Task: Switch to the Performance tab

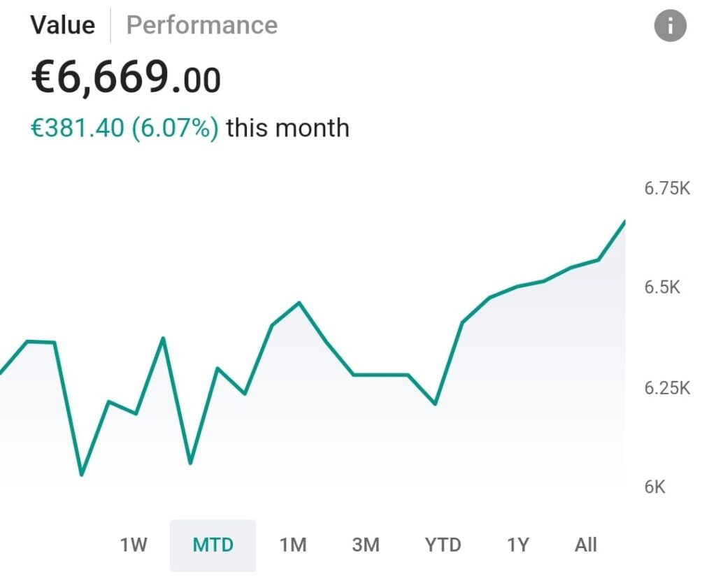Action: click(x=201, y=25)
